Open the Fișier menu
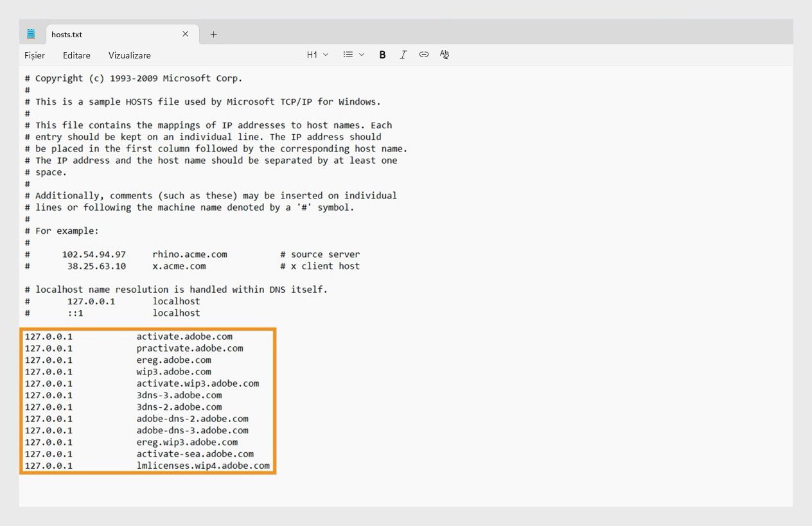The image size is (812, 526). [35, 55]
